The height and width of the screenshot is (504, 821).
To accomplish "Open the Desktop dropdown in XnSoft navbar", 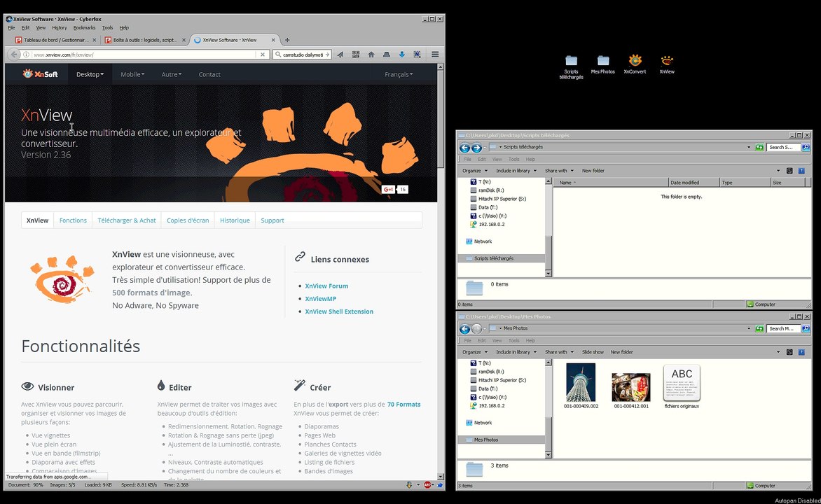I will [90, 74].
